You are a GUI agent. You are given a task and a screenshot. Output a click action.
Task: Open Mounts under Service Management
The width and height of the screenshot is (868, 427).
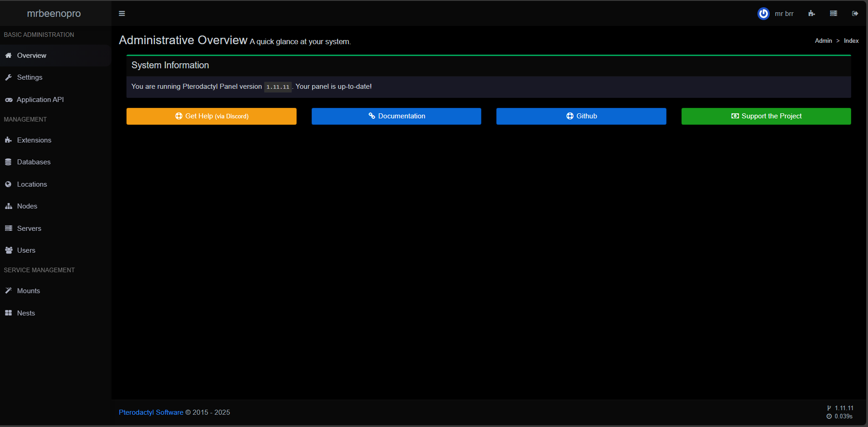click(28, 291)
